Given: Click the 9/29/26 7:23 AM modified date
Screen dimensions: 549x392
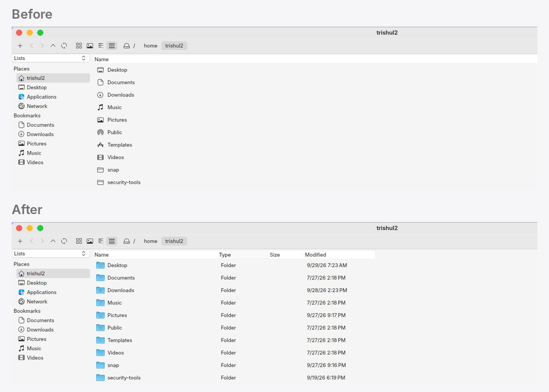Looking at the screenshot, I should [x=327, y=265].
